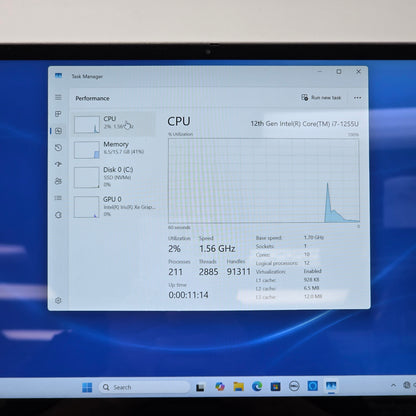Viewport: 416px width, 416px height.
Task: Go to the Processes page icon
Action: point(58,114)
